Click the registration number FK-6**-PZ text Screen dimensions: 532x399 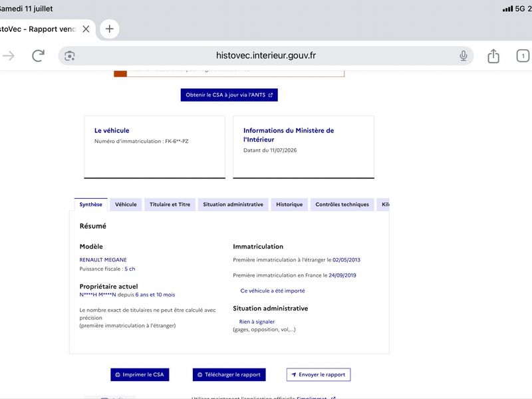tap(177, 141)
